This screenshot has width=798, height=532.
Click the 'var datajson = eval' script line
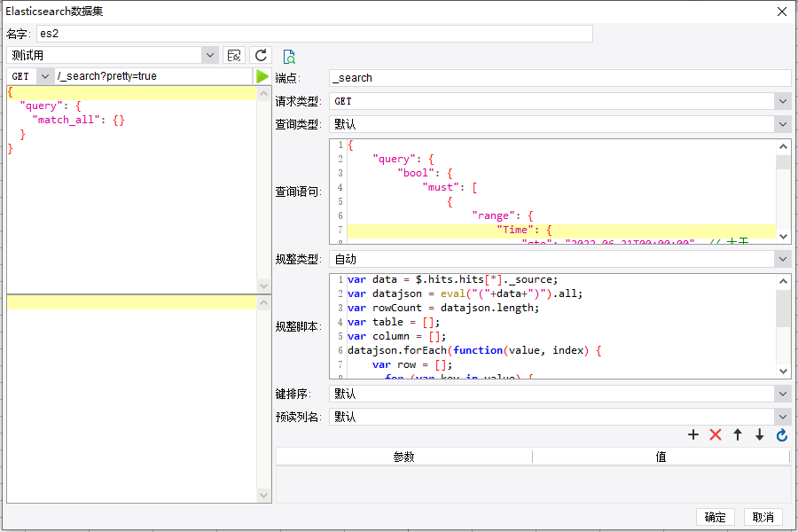tap(465, 293)
